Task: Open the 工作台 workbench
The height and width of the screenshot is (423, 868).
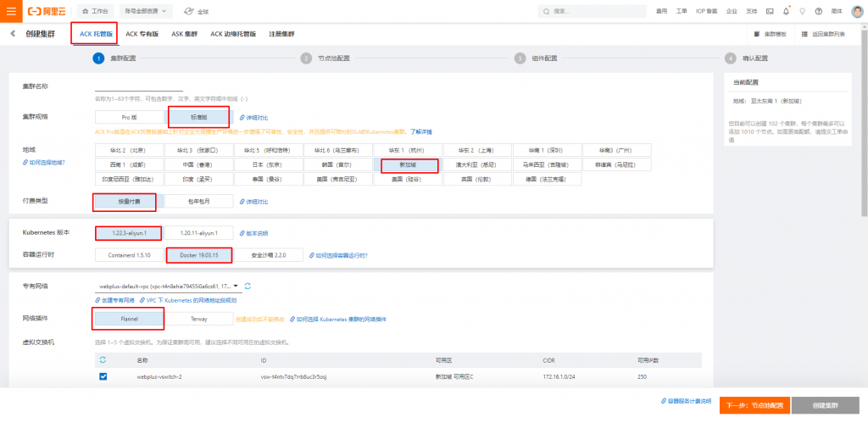Action: 97,11
